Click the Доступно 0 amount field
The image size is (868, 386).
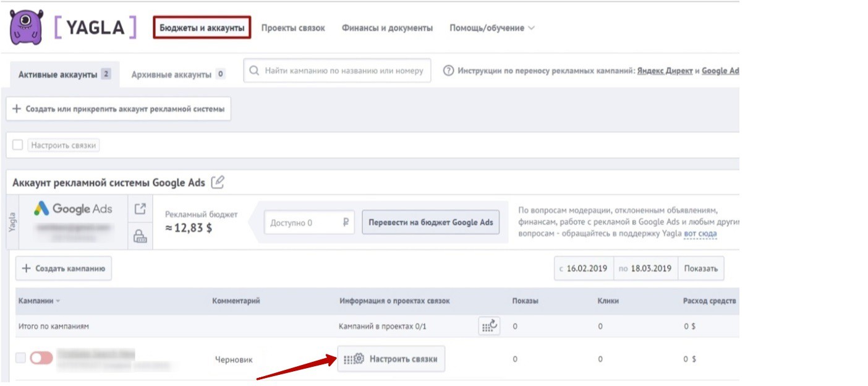point(309,223)
